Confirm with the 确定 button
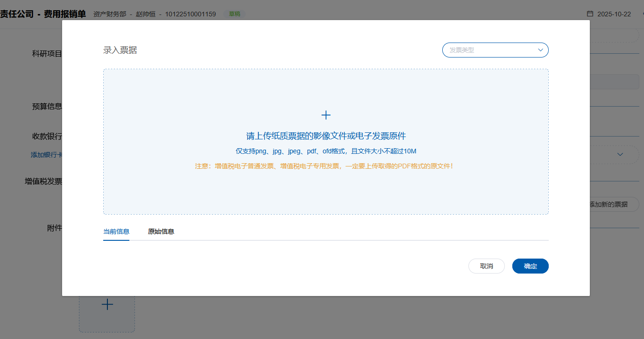The width and height of the screenshot is (644, 339). click(530, 266)
